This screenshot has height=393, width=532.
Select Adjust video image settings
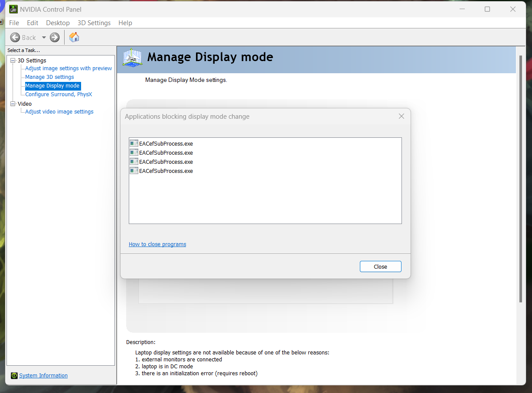tap(59, 112)
